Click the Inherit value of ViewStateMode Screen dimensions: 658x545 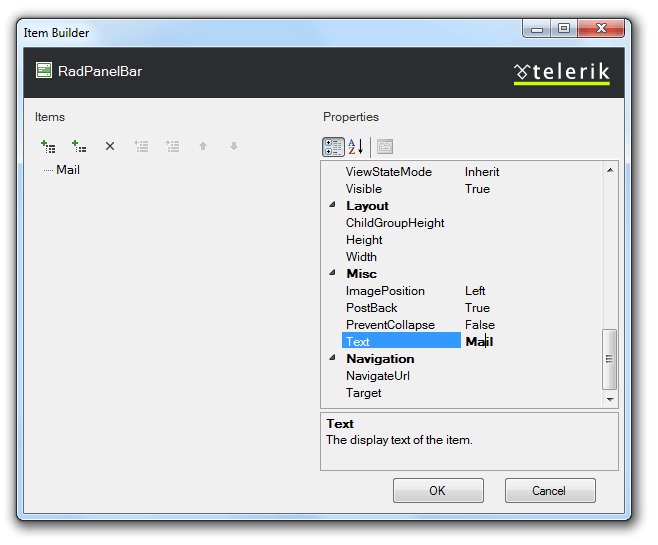[x=482, y=172]
